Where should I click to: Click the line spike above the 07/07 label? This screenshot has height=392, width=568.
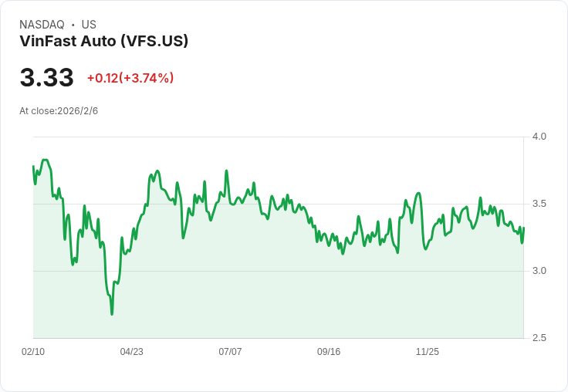pos(226,171)
